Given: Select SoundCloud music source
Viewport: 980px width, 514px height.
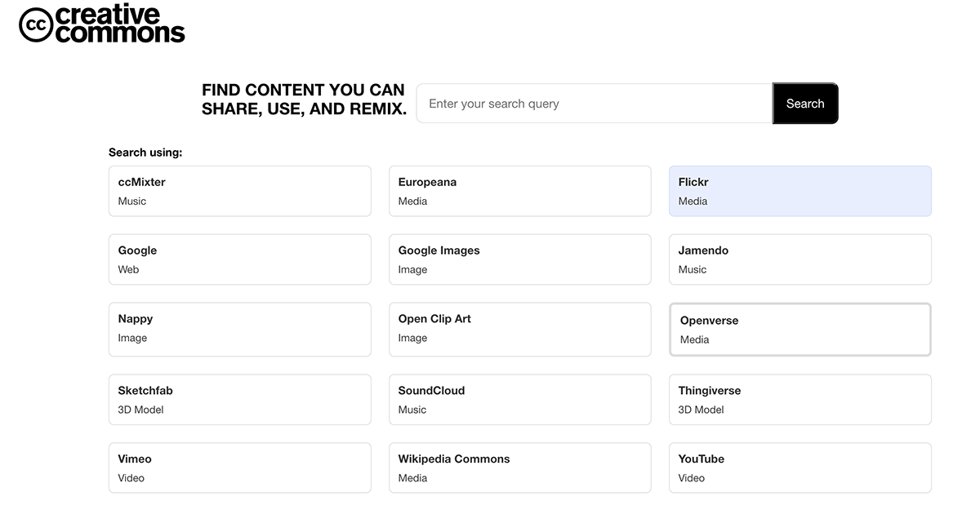Looking at the screenshot, I should pyautogui.click(x=519, y=400).
